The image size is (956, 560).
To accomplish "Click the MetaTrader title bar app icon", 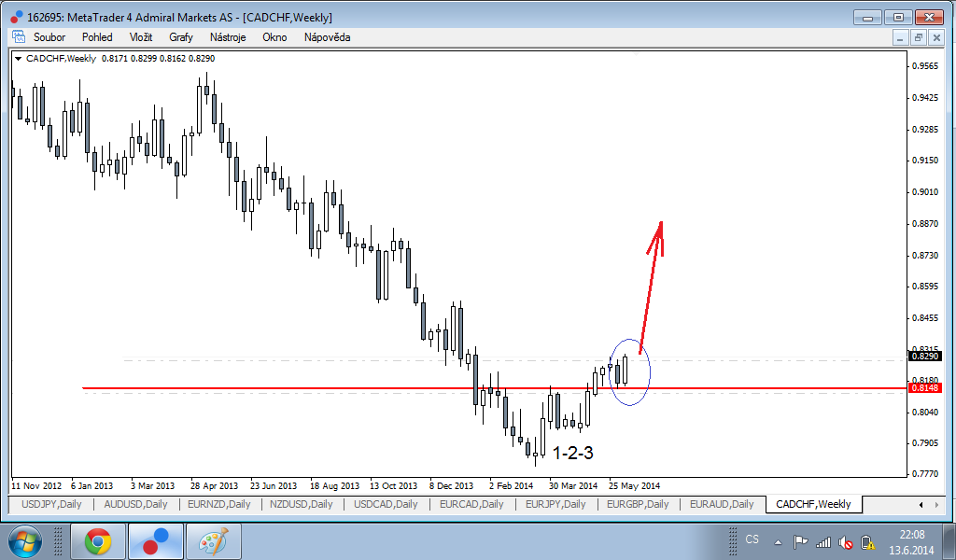I will 17,17.
